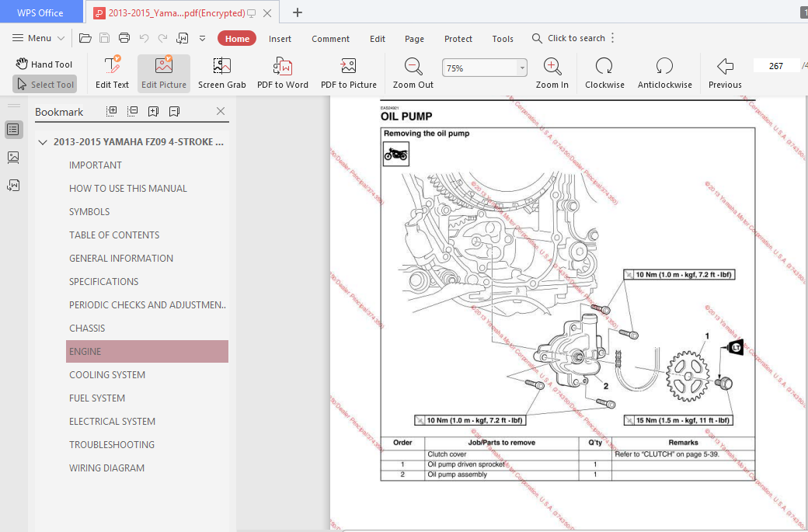Click the page number field showing 267
The width and height of the screenshot is (808, 532).
tap(775, 66)
